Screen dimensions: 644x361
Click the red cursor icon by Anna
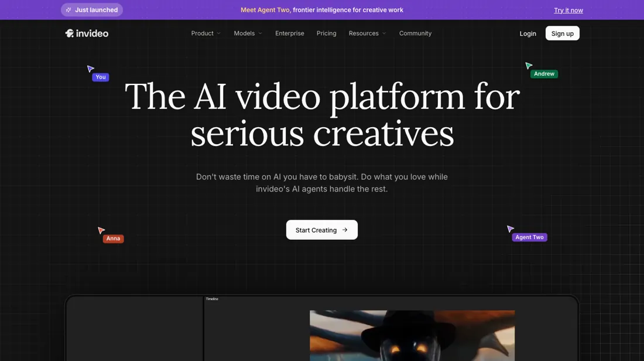(x=101, y=230)
